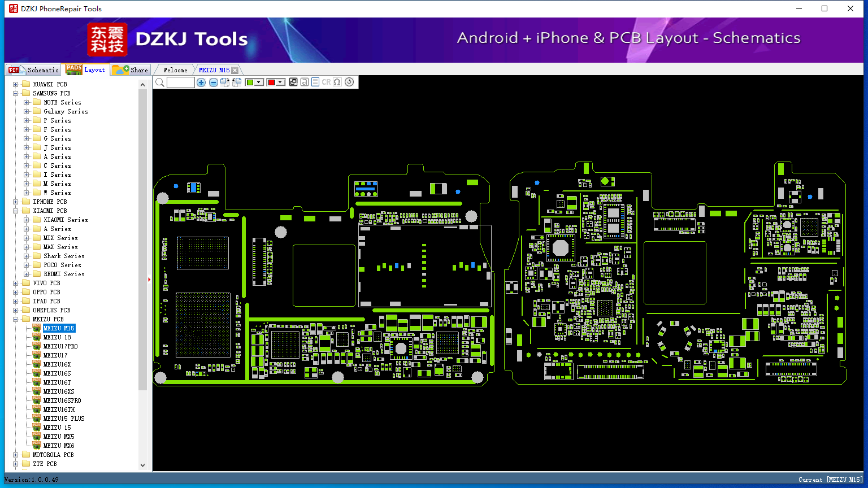Open the green color dropdown arrow

[x=259, y=82]
